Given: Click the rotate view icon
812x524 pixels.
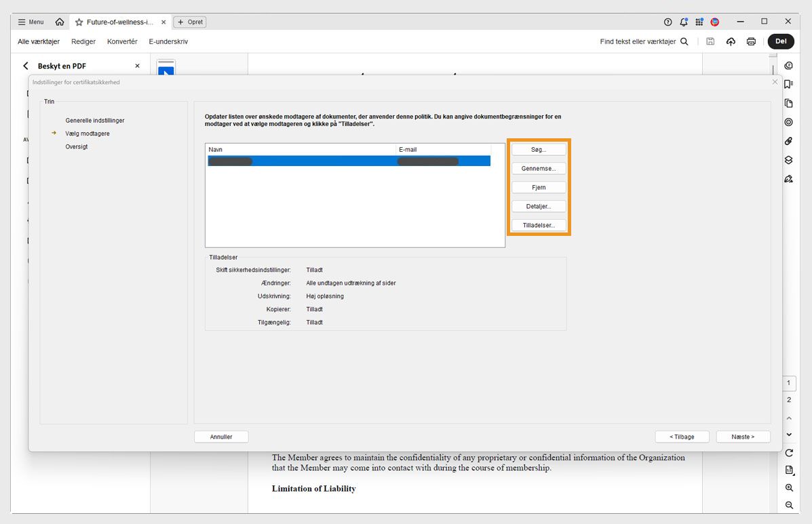Looking at the screenshot, I should coord(789,453).
